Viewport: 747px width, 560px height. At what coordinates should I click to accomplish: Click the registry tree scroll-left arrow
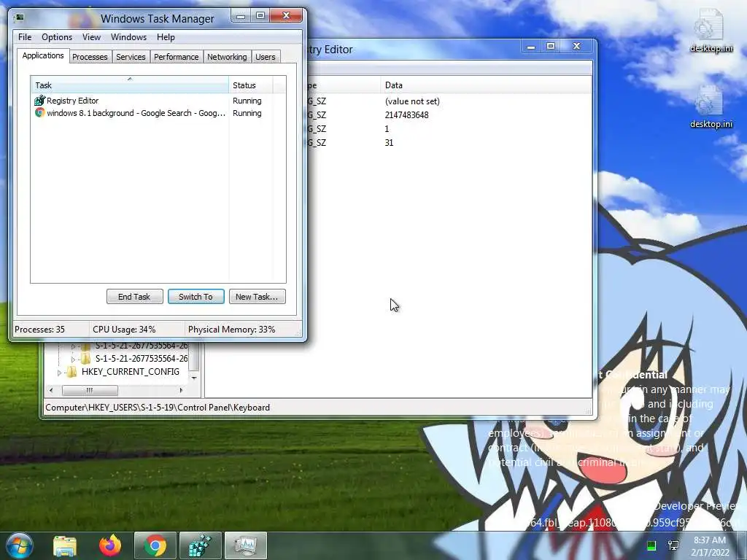(51, 391)
